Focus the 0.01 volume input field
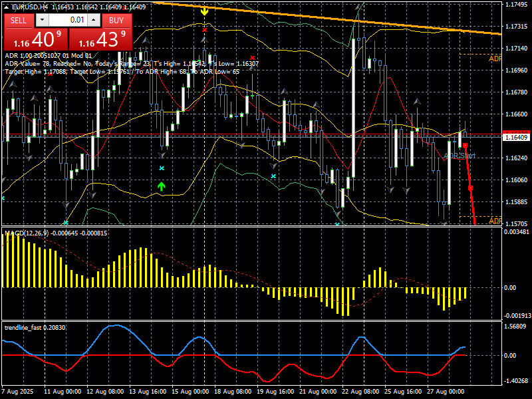Screen dimensions: 532x399 pos(68,20)
